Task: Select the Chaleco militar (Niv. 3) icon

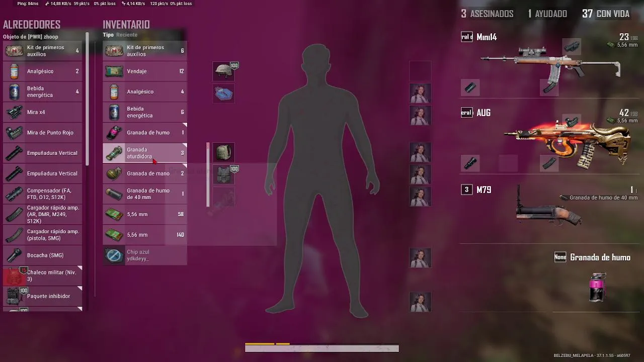Action: click(x=14, y=276)
